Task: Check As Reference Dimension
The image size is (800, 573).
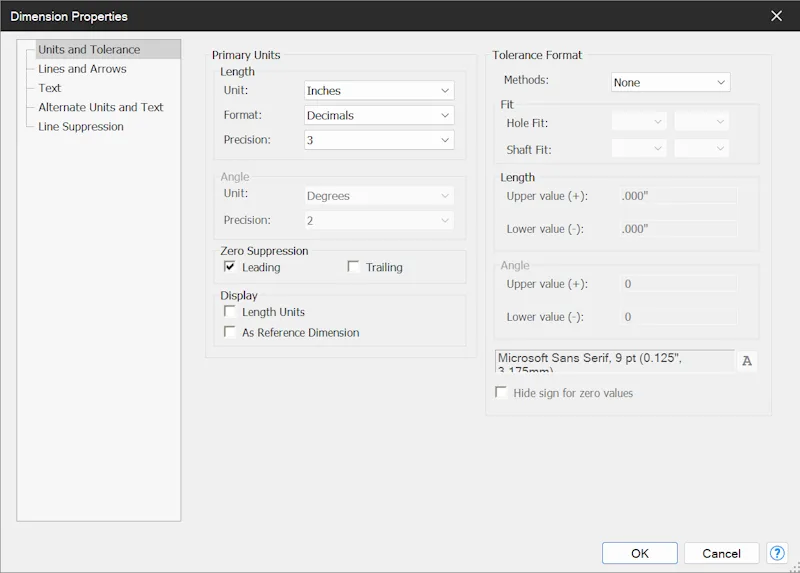Action: pos(230,332)
